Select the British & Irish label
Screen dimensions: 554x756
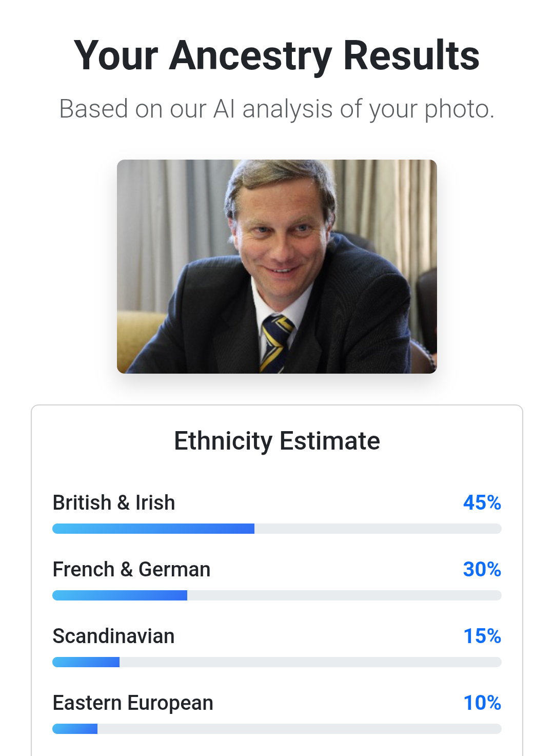point(114,502)
